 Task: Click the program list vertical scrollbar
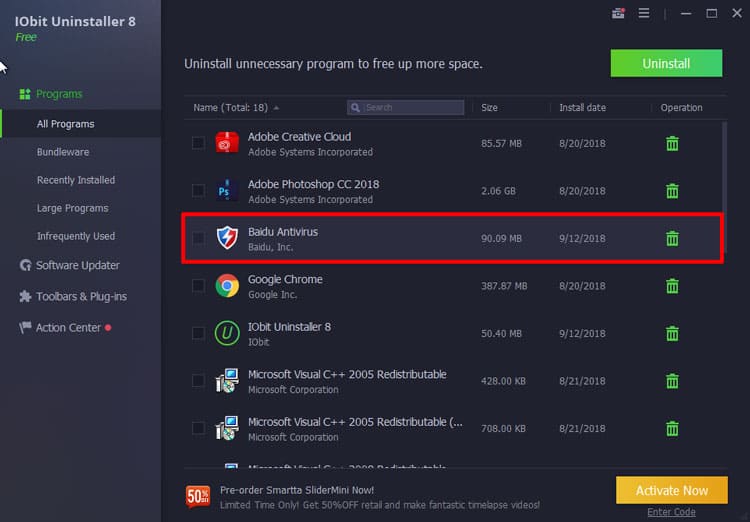tap(725, 187)
